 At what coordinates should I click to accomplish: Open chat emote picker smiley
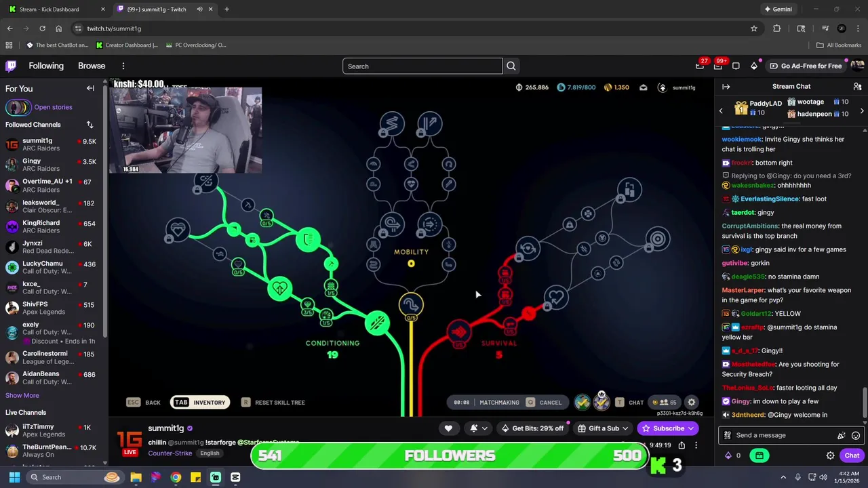[856, 435]
